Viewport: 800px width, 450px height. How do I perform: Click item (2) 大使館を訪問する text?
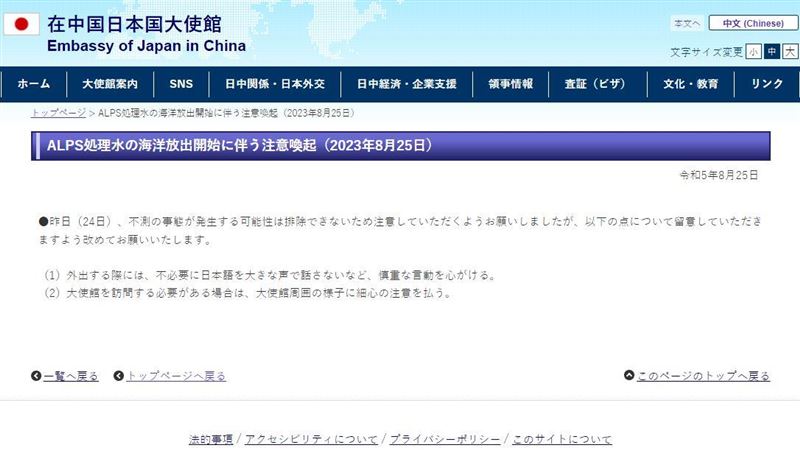(x=248, y=293)
